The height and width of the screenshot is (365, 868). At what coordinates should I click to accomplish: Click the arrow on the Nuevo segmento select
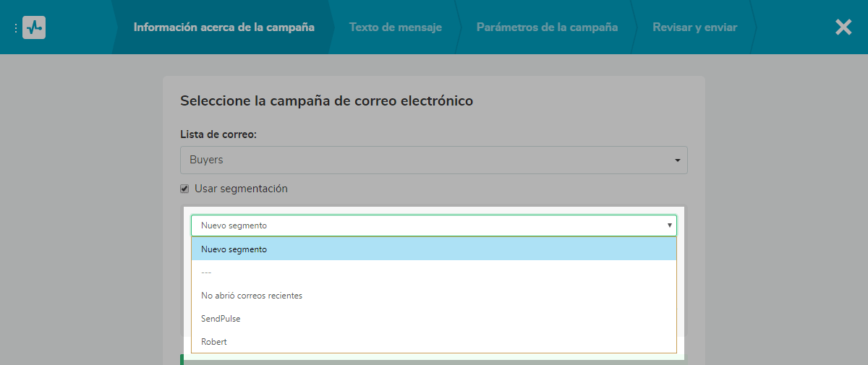point(670,226)
